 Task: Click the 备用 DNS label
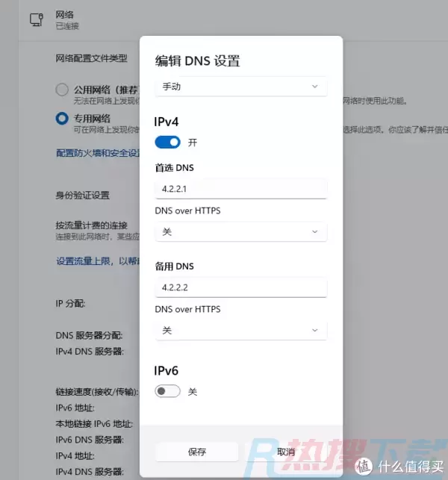[174, 267]
